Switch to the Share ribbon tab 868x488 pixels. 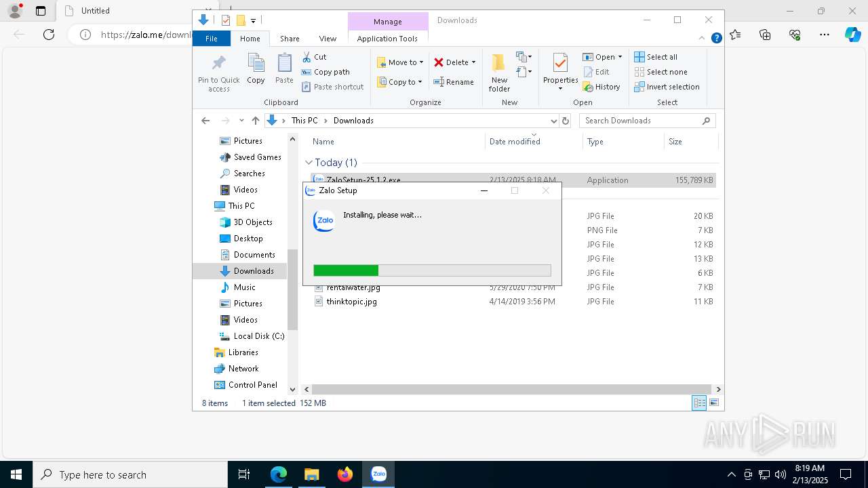pyautogui.click(x=290, y=39)
